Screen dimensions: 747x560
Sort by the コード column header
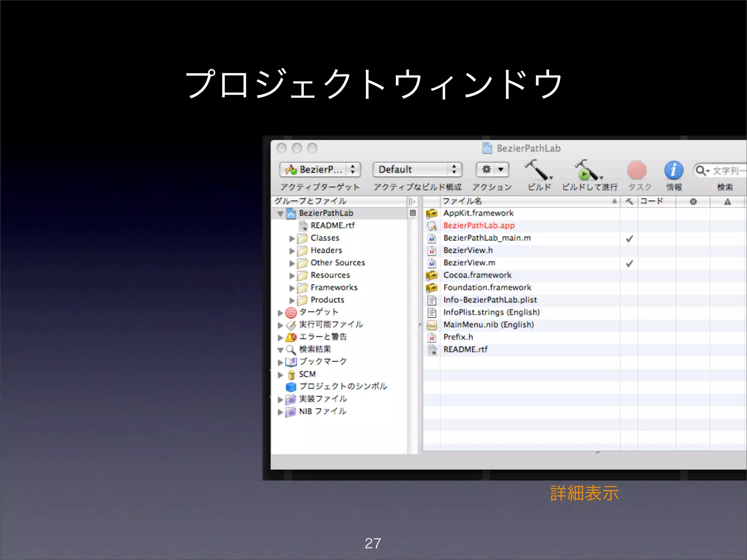[657, 201]
